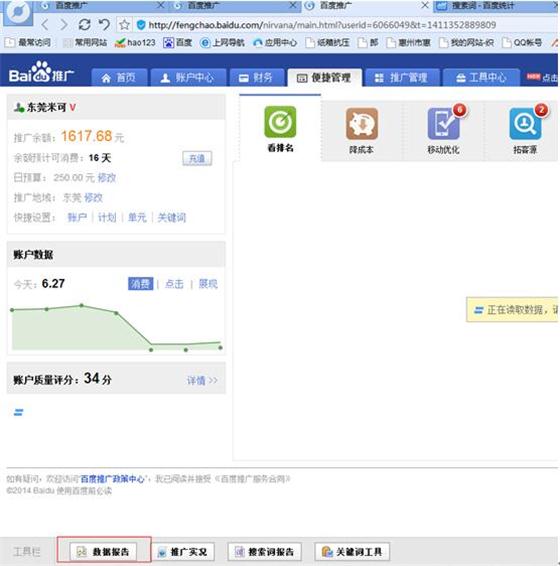Click 百度推广服务合同 footer link
This screenshot has height=566, width=560.
253,479
